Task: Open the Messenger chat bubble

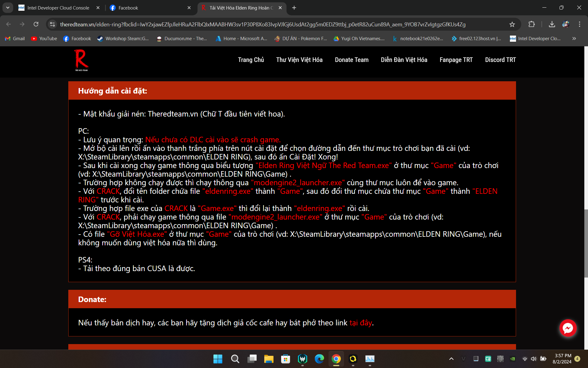Action: (x=568, y=328)
